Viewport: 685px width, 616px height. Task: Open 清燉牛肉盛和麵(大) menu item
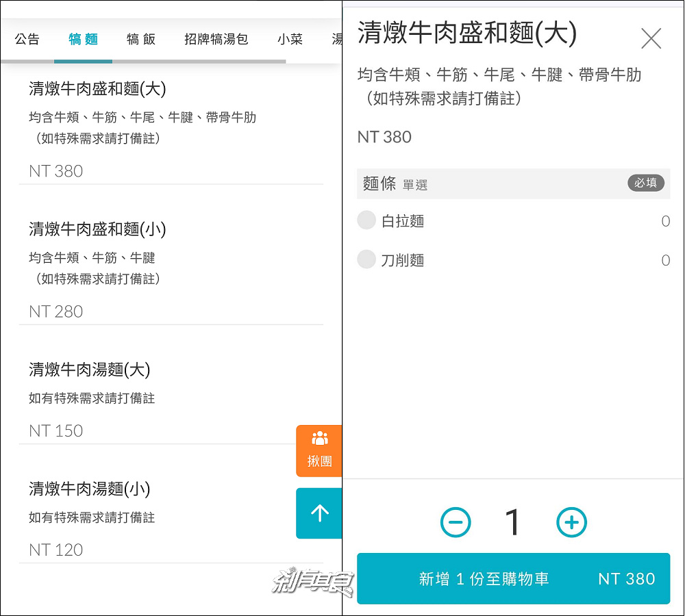(97, 89)
